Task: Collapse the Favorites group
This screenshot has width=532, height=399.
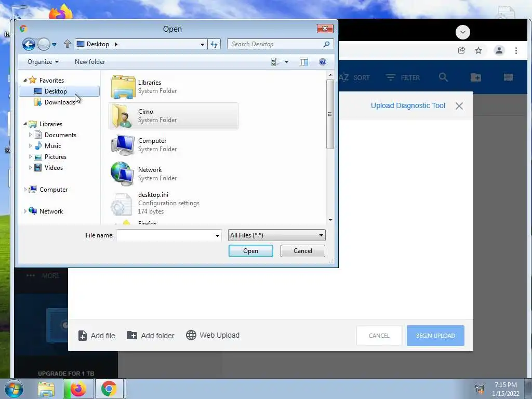Action: pyautogui.click(x=25, y=80)
